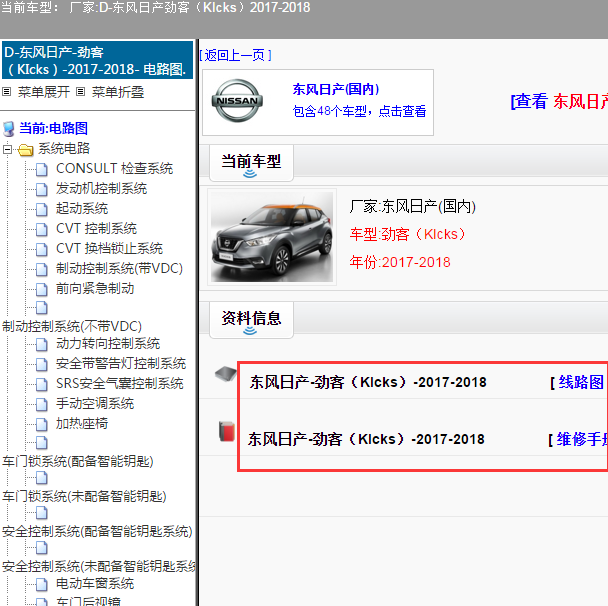The height and width of the screenshot is (606, 608).
Task: Click the blue D-东风日产-劲客 sidebar header
Action: click(97, 60)
